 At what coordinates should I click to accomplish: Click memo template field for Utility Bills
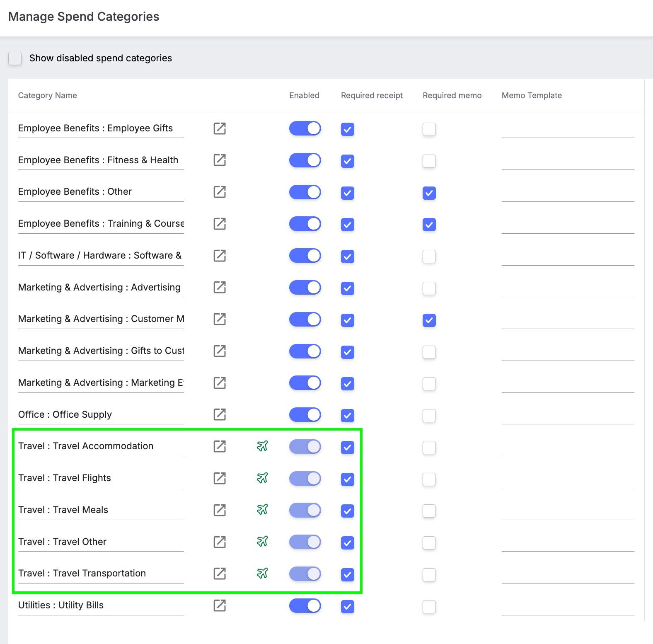tap(568, 606)
